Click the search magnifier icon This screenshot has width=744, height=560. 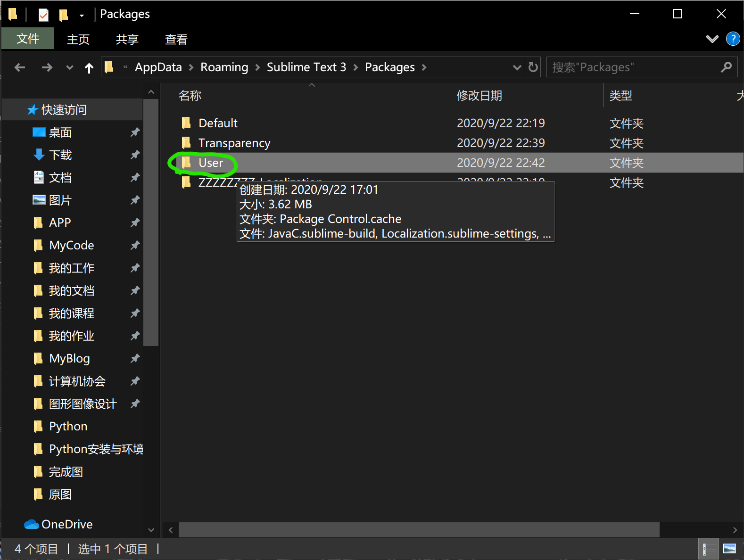[x=727, y=67]
